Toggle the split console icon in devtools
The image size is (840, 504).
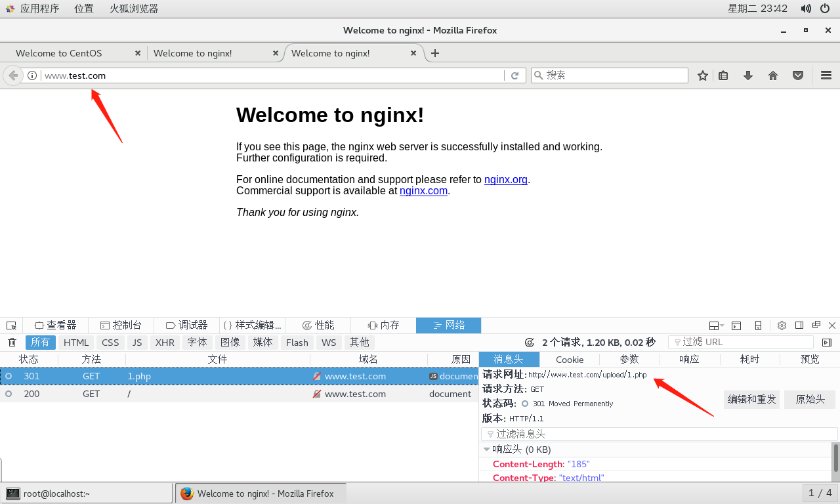pos(736,325)
